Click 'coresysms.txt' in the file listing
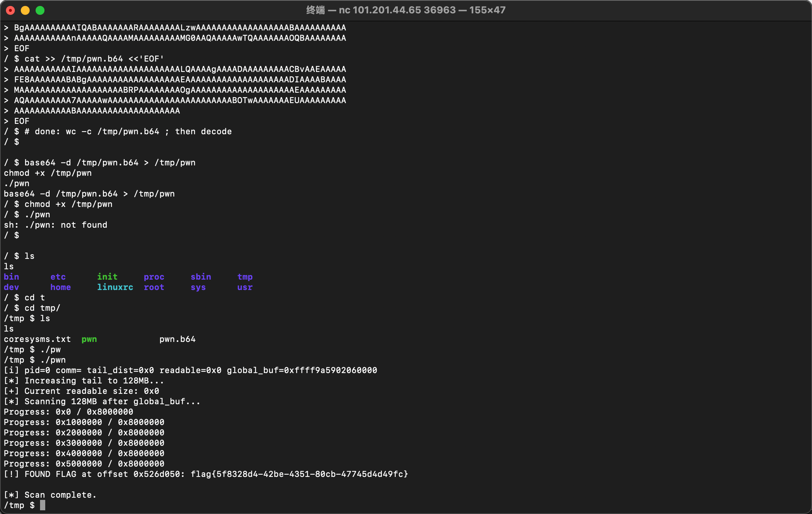This screenshot has height=514, width=812. tap(37, 339)
